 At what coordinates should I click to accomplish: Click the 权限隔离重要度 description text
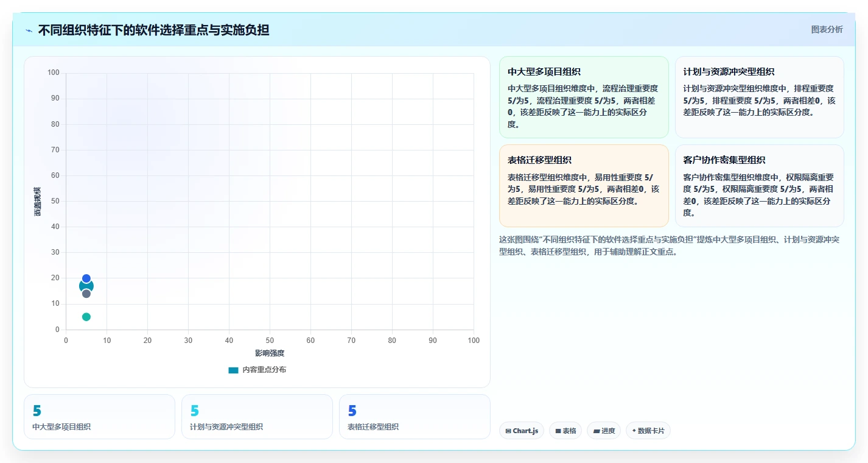tap(759, 195)
